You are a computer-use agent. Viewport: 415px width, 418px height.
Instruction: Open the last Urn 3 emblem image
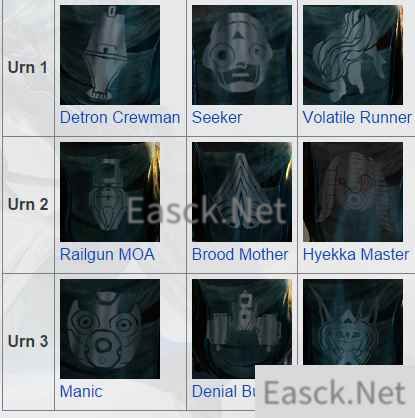click(x=353, y=322)
